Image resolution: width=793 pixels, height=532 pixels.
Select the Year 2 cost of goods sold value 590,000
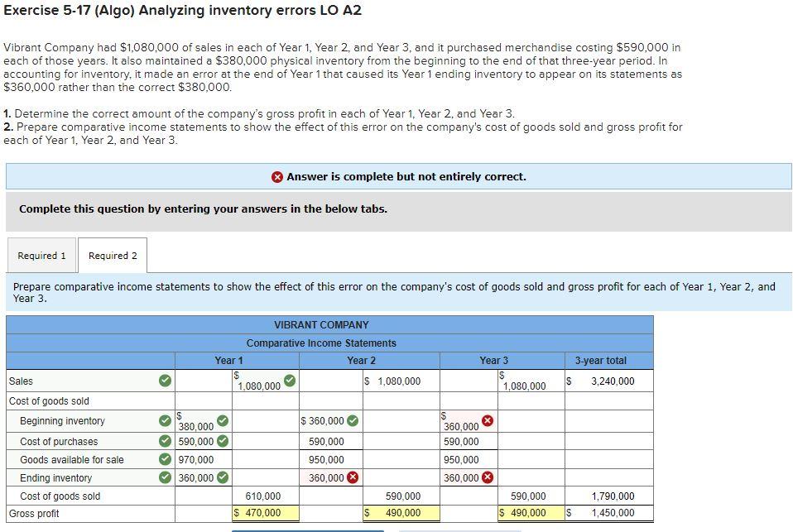coord(403,496)
